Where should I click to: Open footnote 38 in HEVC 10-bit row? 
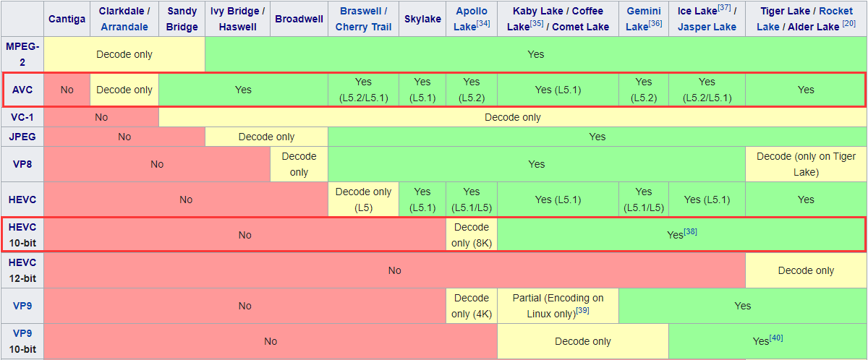[690, 231]
